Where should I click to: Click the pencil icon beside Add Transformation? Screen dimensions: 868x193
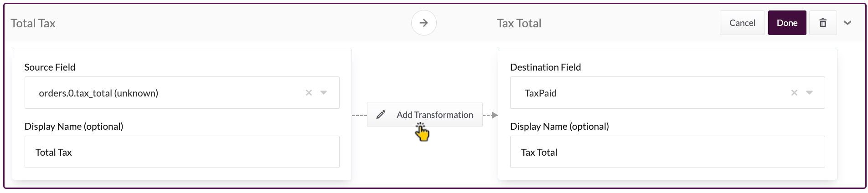pyautogui.click(x=381, y=115)
